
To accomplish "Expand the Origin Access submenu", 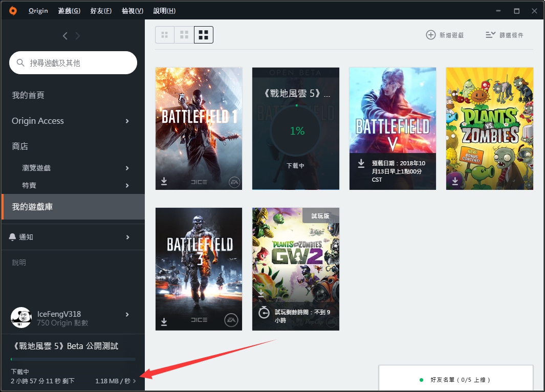I will (x=127, y=121).
